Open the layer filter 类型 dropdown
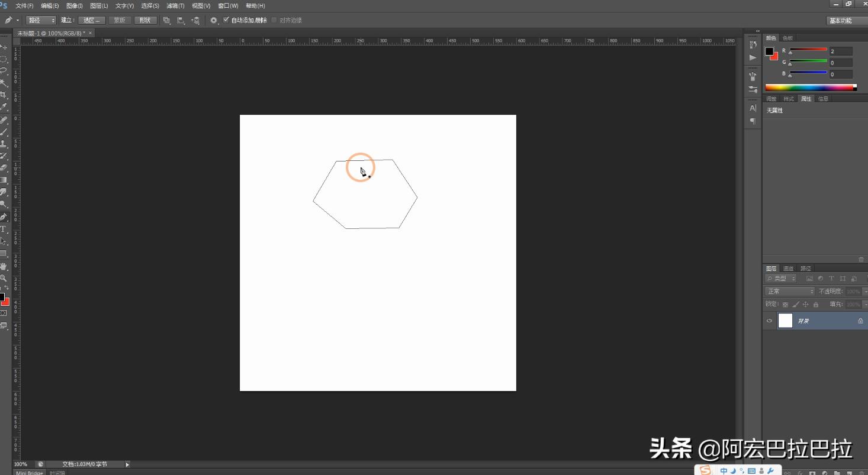This screenshot has width=868, height=475. coord(782,278)
